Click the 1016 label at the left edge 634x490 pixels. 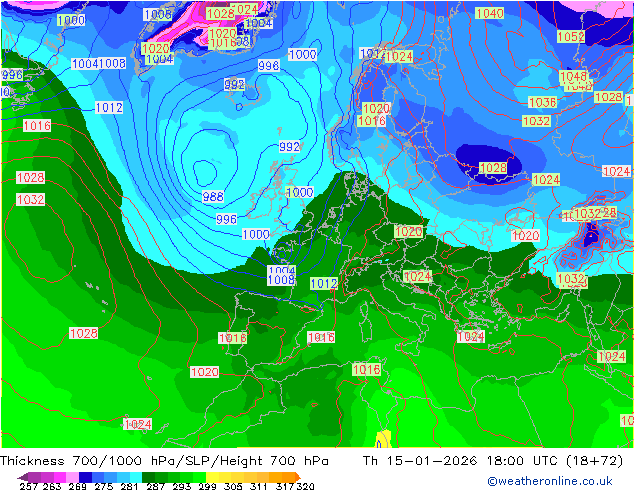coord(37,126)
